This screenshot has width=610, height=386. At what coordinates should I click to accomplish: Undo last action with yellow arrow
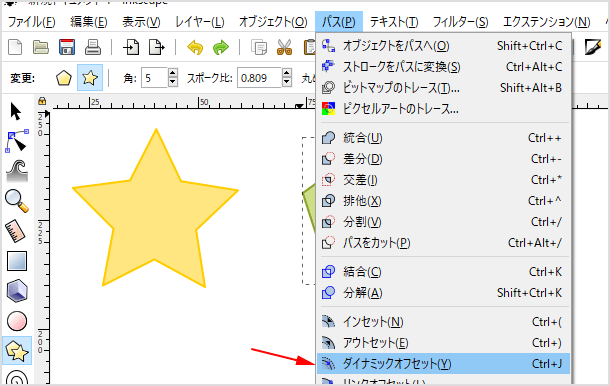tap(195, 48)
